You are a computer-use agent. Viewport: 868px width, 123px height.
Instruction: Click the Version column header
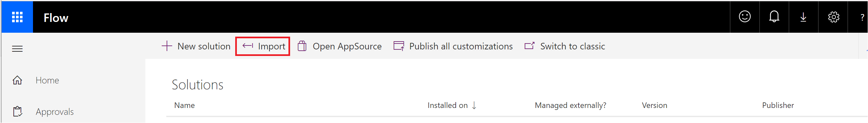(x=654, y=105)
